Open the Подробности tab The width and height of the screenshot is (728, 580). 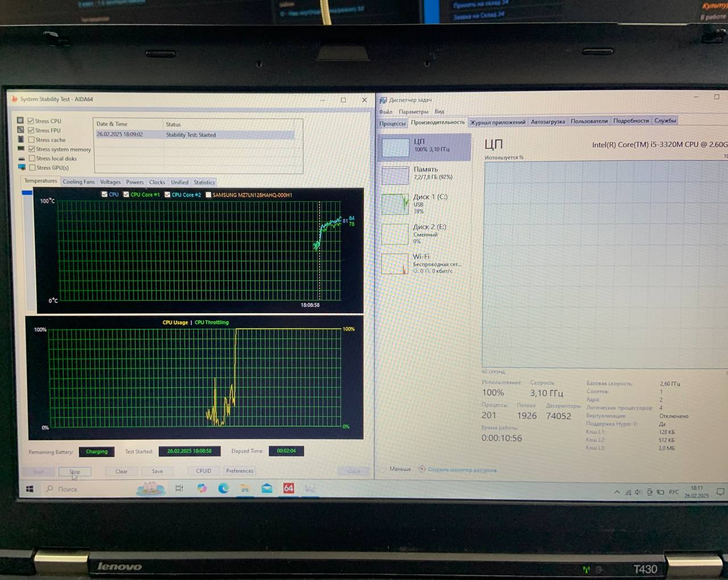(631, 121)
